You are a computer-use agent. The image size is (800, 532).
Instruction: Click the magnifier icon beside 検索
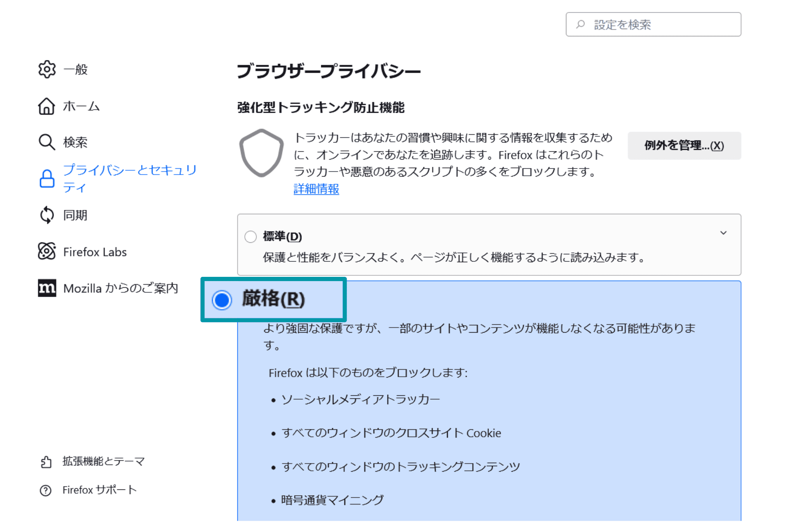click(x=46, y=142)
